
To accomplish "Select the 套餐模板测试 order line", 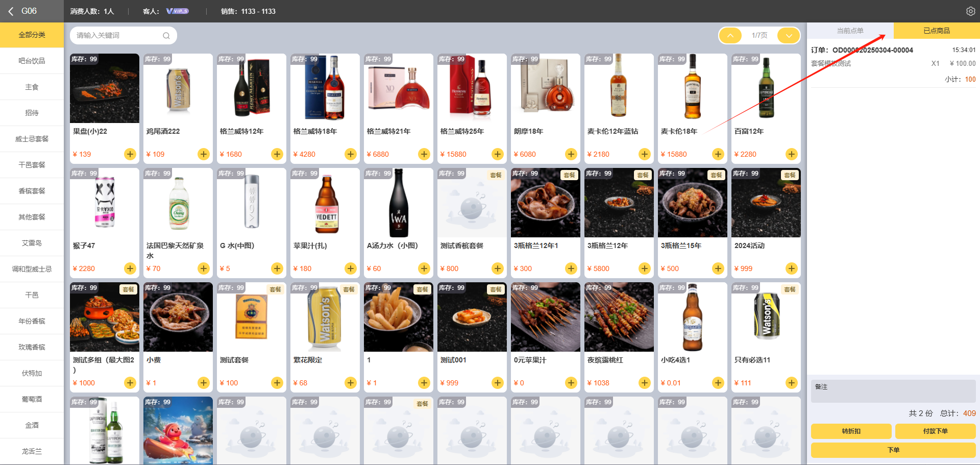I will 893,64.
